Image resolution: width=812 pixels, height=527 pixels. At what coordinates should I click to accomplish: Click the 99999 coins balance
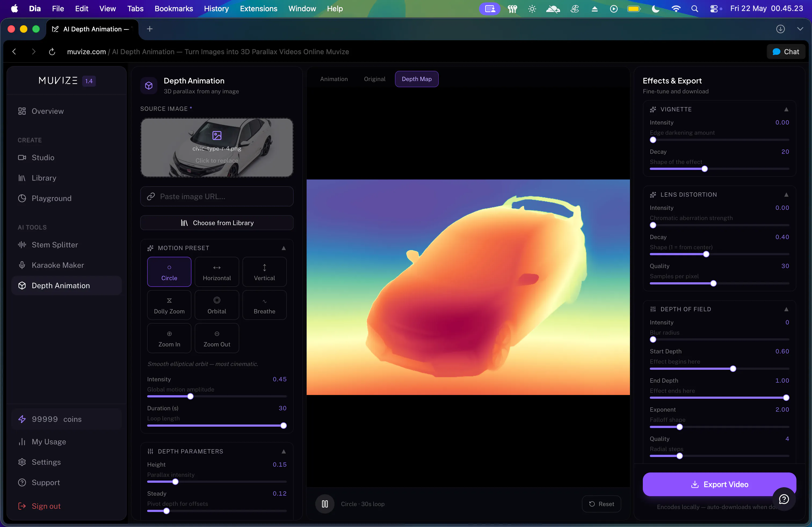(x=66, y=419)
